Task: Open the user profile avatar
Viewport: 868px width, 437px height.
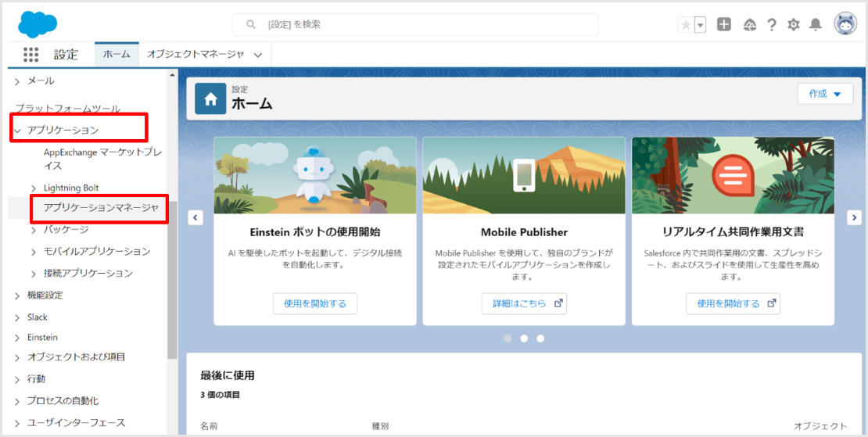Action: [x=845, y=24]
